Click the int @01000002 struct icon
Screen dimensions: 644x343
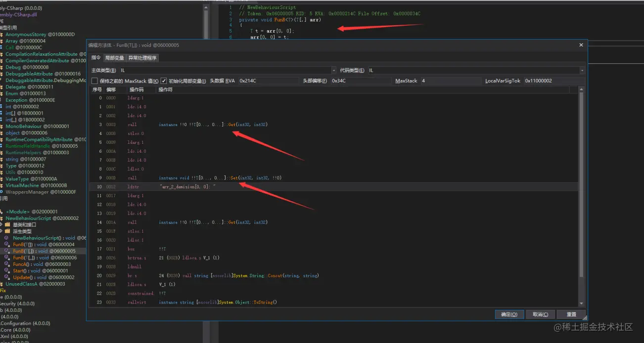(1, 107)
